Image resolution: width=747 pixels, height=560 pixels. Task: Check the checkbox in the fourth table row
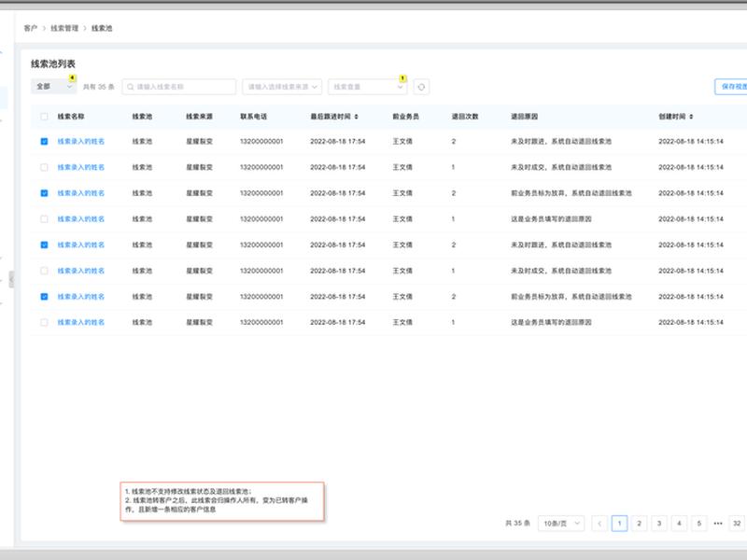click(44, 219)
